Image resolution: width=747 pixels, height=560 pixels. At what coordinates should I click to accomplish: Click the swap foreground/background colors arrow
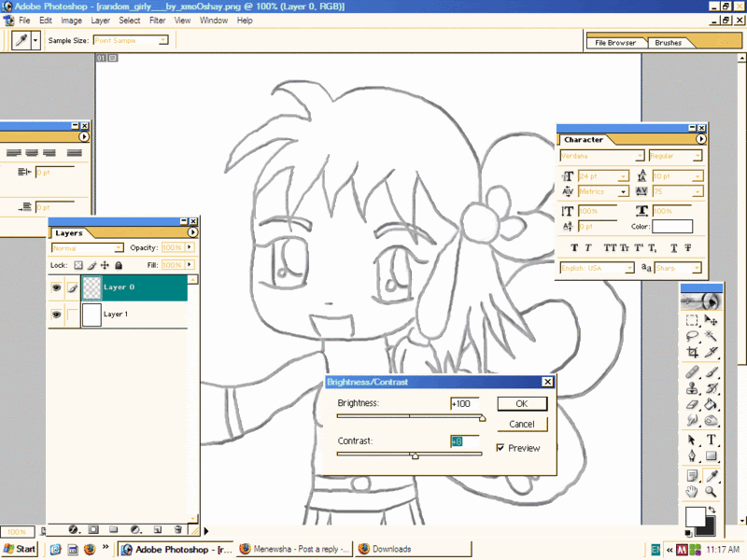712,510
